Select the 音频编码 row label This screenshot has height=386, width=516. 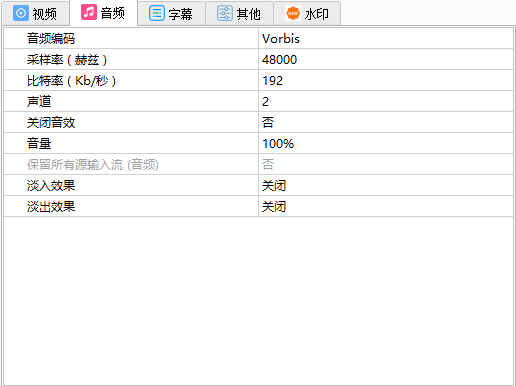(x=51, y=39)
